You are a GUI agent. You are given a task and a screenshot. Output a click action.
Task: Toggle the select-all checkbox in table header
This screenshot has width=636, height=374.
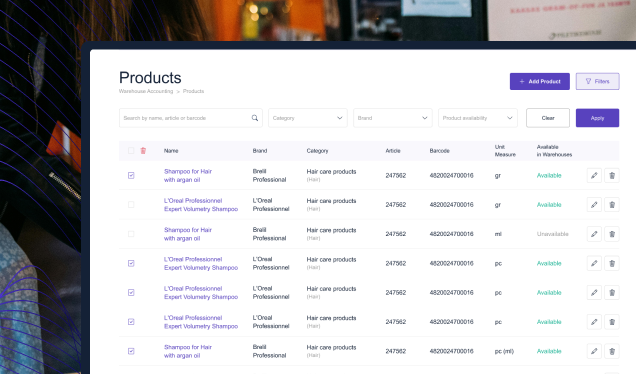[x=131, y=150]
